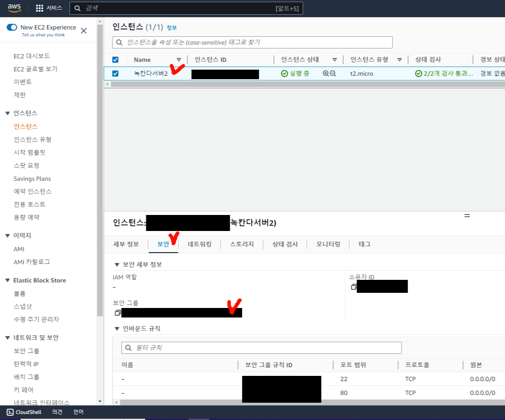Open 배치 그룹

click(26, 377)
